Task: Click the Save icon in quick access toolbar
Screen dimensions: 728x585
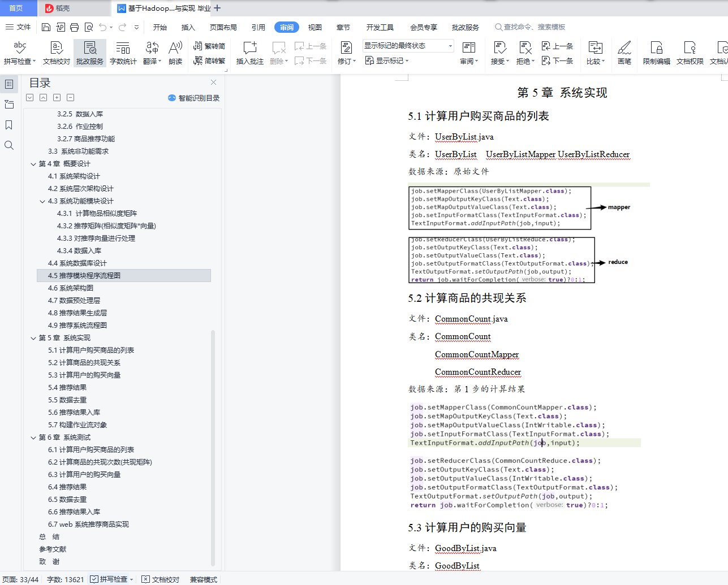Action: [x=46, y=27]
